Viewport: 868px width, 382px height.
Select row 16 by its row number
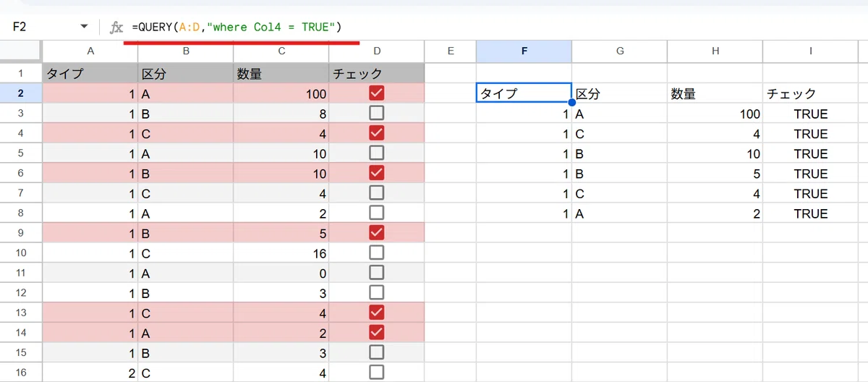tap(21, 372)
